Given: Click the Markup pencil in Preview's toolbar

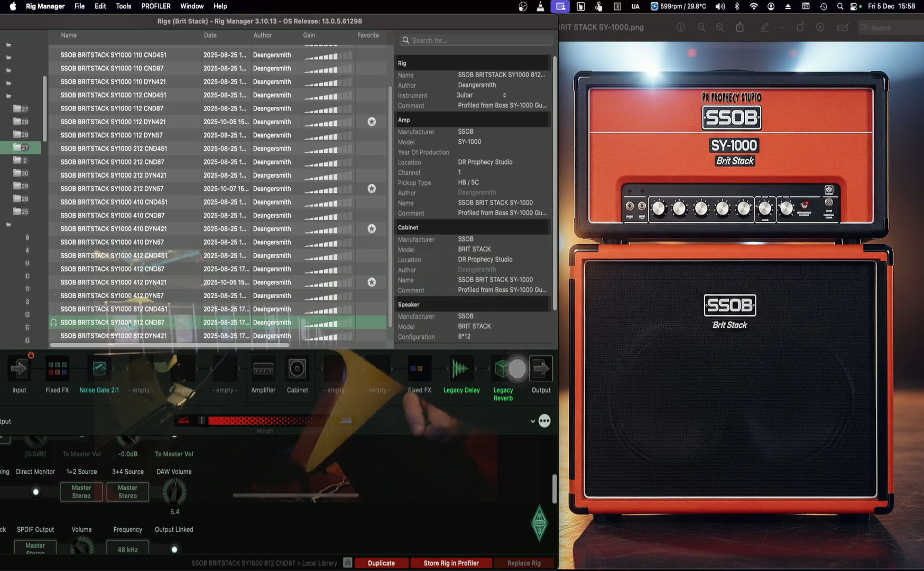Looking at the screenshot, I should (x=765, y=27).
